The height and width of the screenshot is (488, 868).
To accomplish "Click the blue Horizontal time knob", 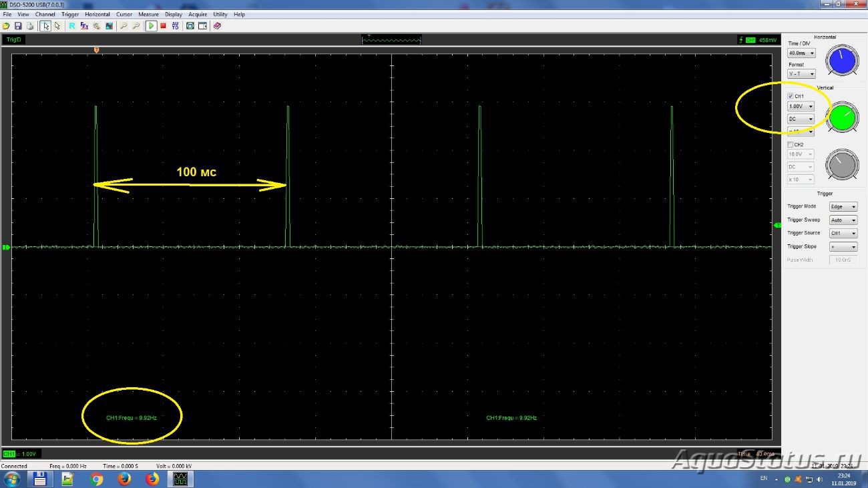I will pyautogui.click(x=842, y=61).
